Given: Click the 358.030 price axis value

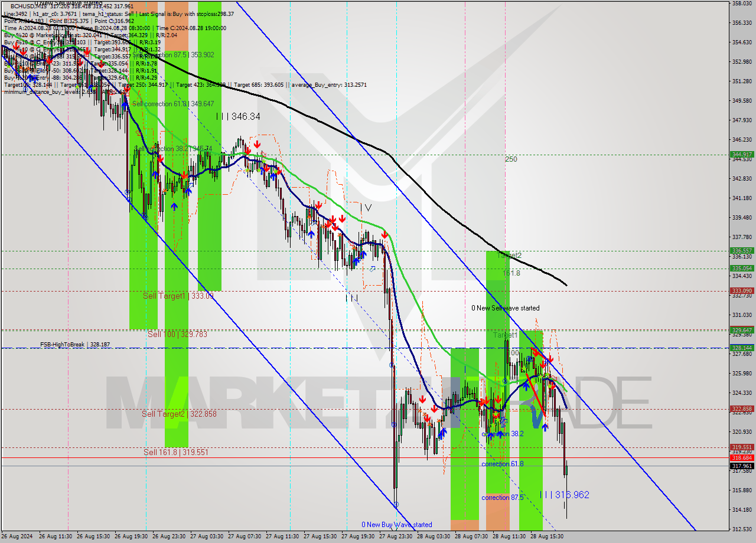Looking at the screenshot, I should [x=742, y=4].
